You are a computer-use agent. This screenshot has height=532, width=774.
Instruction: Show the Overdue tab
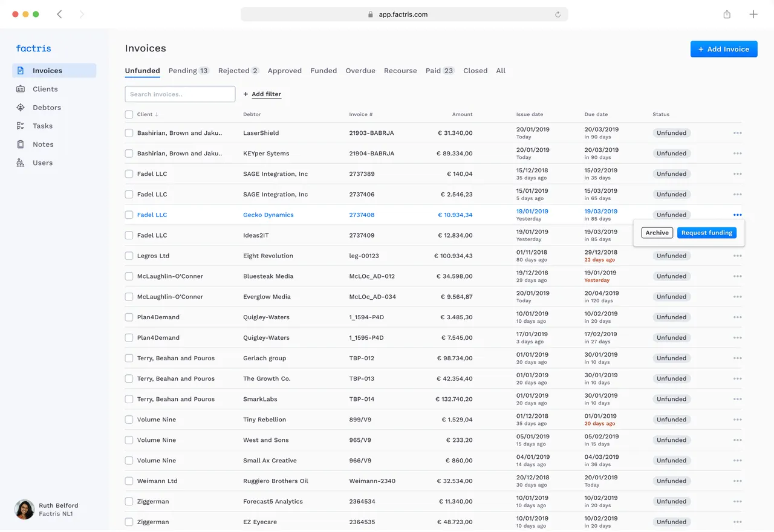pos(360,71)
